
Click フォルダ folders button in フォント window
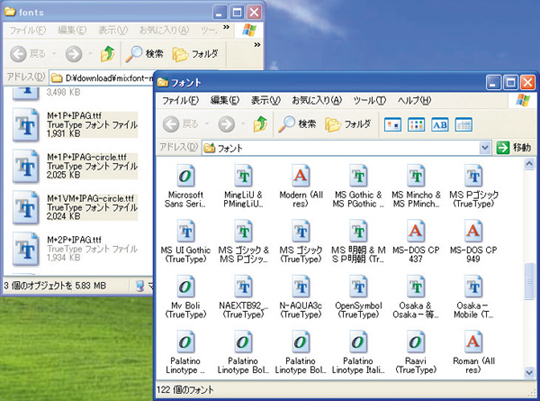348,124
